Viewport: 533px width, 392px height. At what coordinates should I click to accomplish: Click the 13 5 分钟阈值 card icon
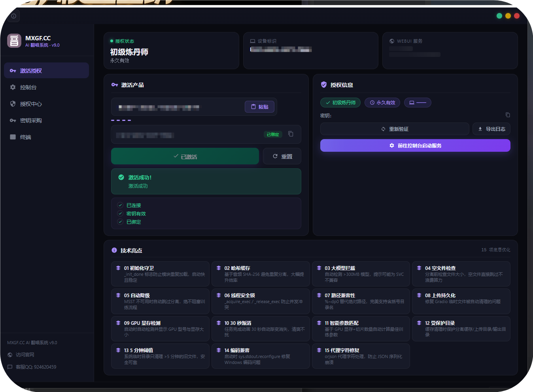[118, 350]
